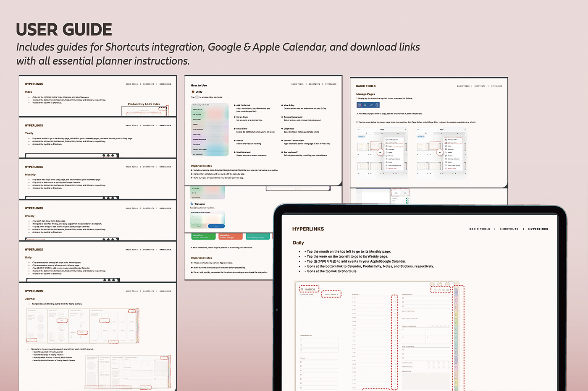Click the share icon in the blue toolbar

[371, 105]
